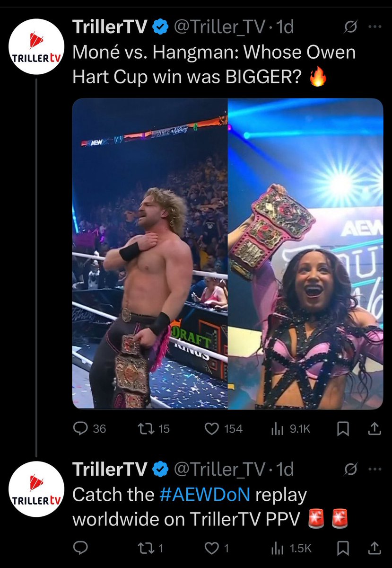Click the Grok icon on first tweet
392x568 pixels.
point(350,28)
